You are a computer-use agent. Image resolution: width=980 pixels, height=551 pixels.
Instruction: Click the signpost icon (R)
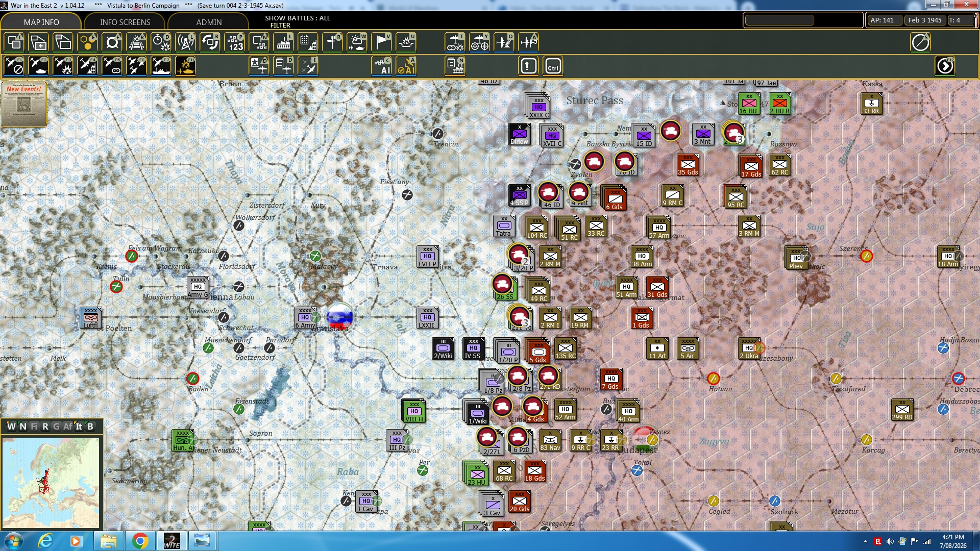[x=332, y=42]
